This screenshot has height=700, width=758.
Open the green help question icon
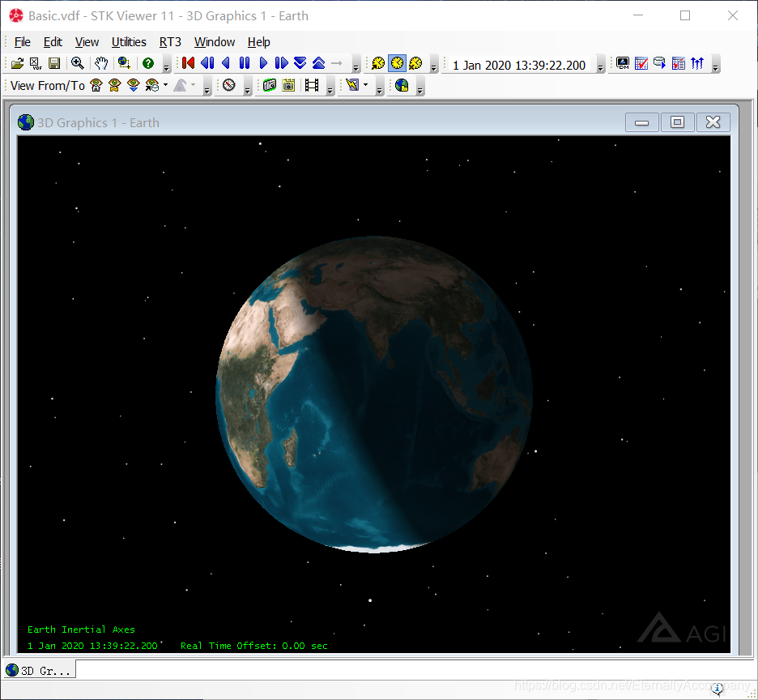click(148, 63)
